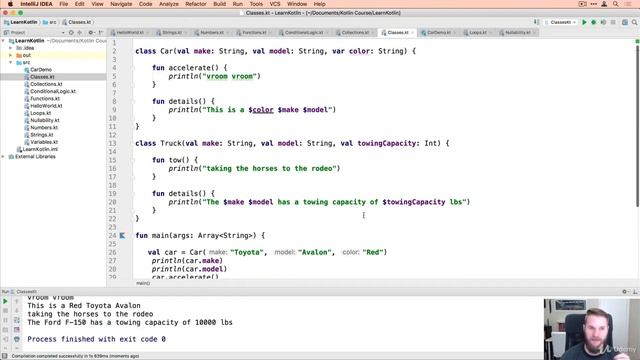Screen dimensions: 640x360
Task: Click main() breadcrumb below the editor
Action: (x=143, y=283)
